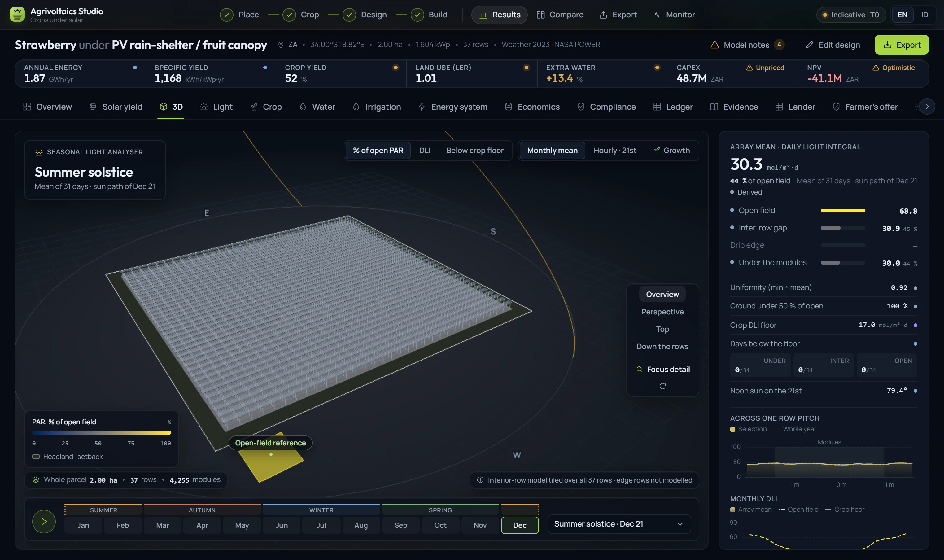Open the Summer solstice · Dec 21 dropdown
The width and height of the screenshot is (944, 560).
[x=619, y=524]
